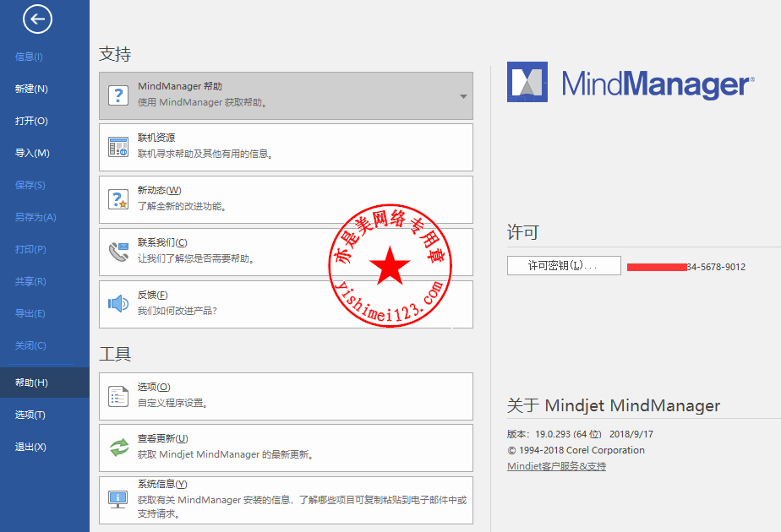Viewport: 781px width, 532px height.
Task: Click the What's New star question icon
Action: coord(118,199)
